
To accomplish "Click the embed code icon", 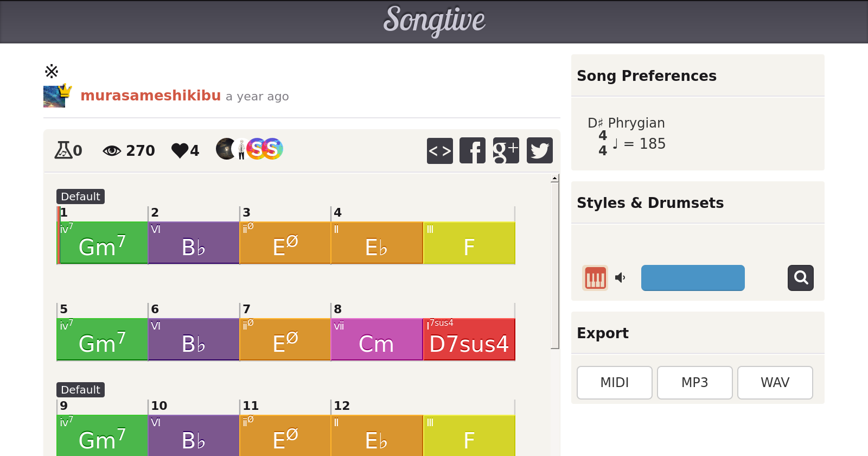I will 439,150.
